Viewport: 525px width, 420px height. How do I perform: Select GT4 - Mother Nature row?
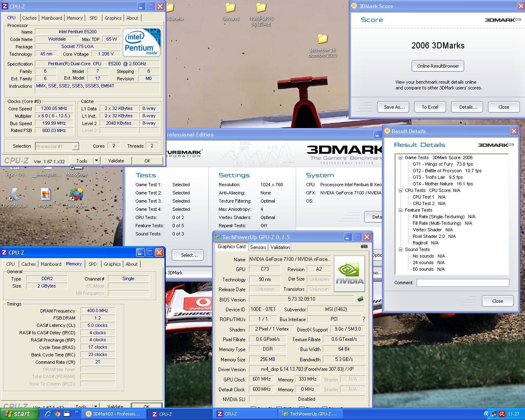pyautogui.click(x=443, y=184)
